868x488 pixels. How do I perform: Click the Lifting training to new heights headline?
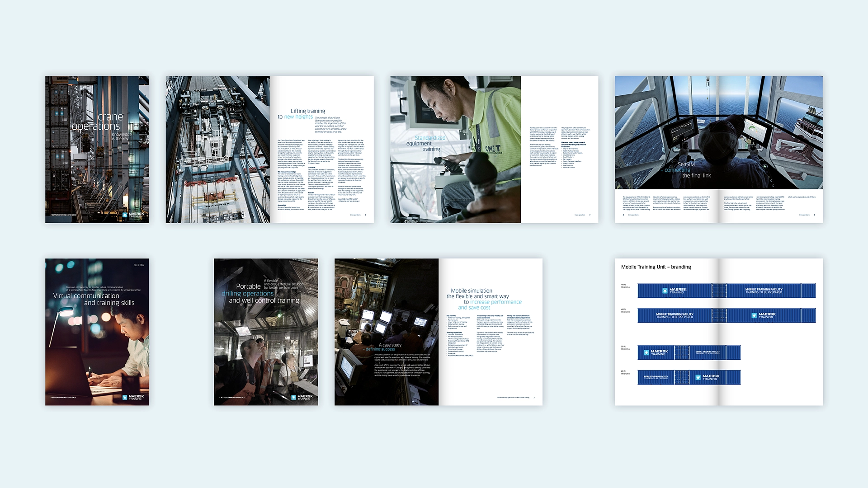[x=302, y=114]
